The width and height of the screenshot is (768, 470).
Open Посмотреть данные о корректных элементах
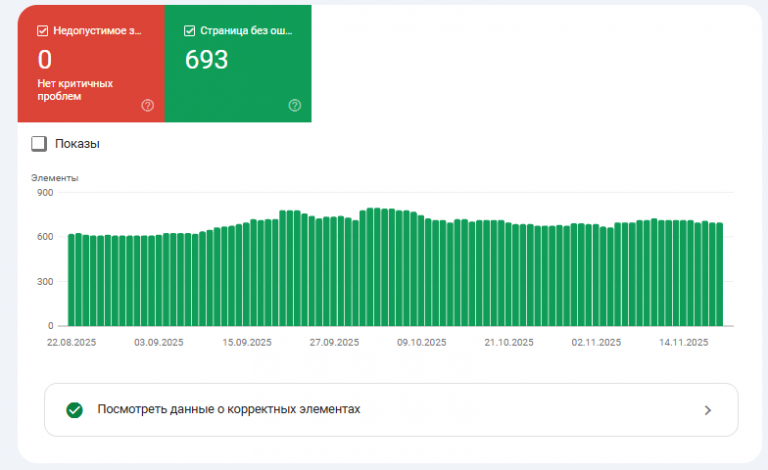391,410
